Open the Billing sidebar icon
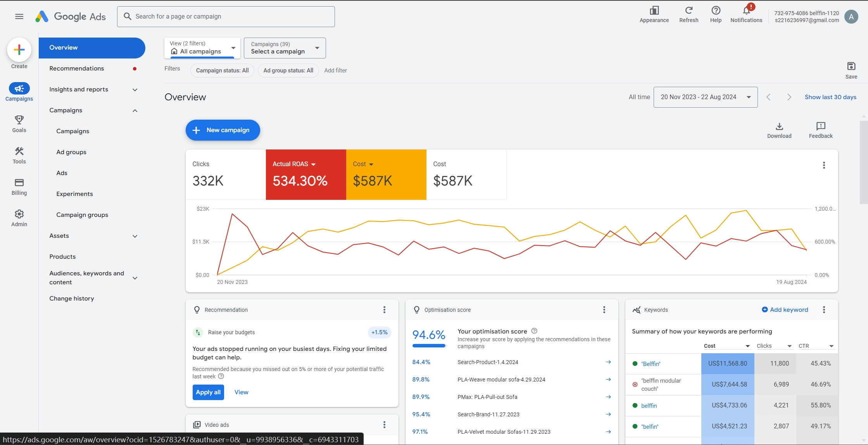Image resolution: width=868 pixels, height=445 pixels. 19,183
